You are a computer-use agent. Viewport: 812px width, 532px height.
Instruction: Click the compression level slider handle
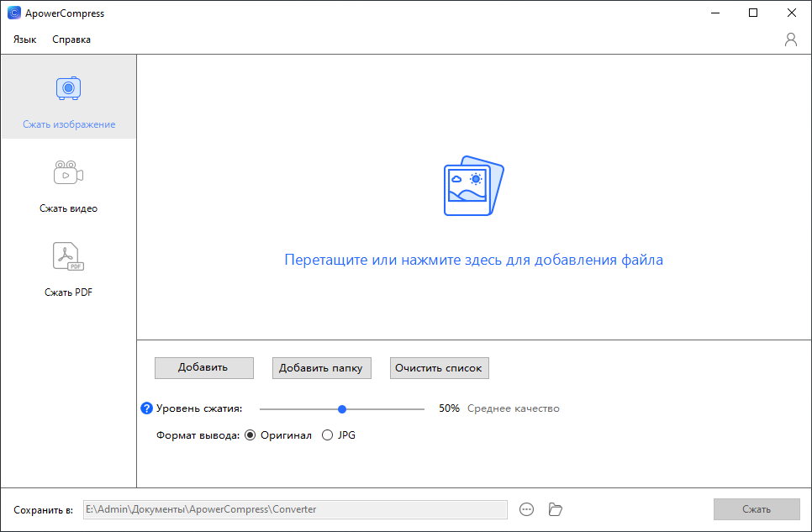(x=342, y=409)
